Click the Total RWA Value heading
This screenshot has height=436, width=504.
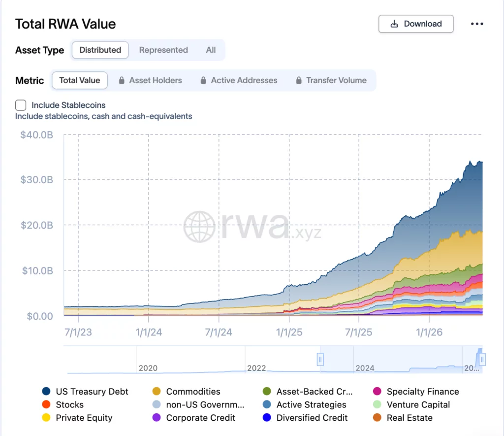[x=65, y=24]
